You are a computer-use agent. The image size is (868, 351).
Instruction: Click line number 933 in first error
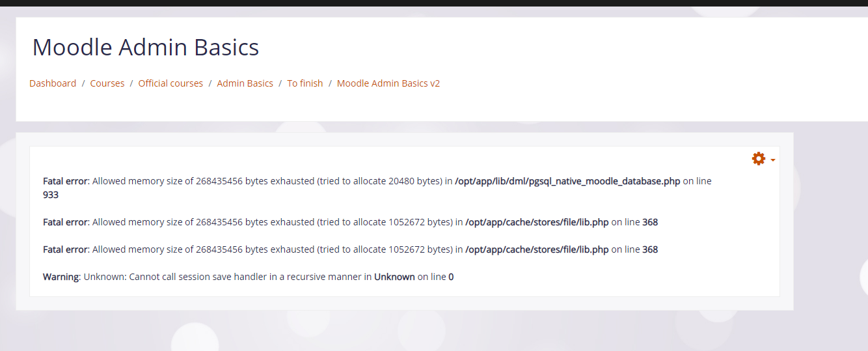click(x=51, y=195)
